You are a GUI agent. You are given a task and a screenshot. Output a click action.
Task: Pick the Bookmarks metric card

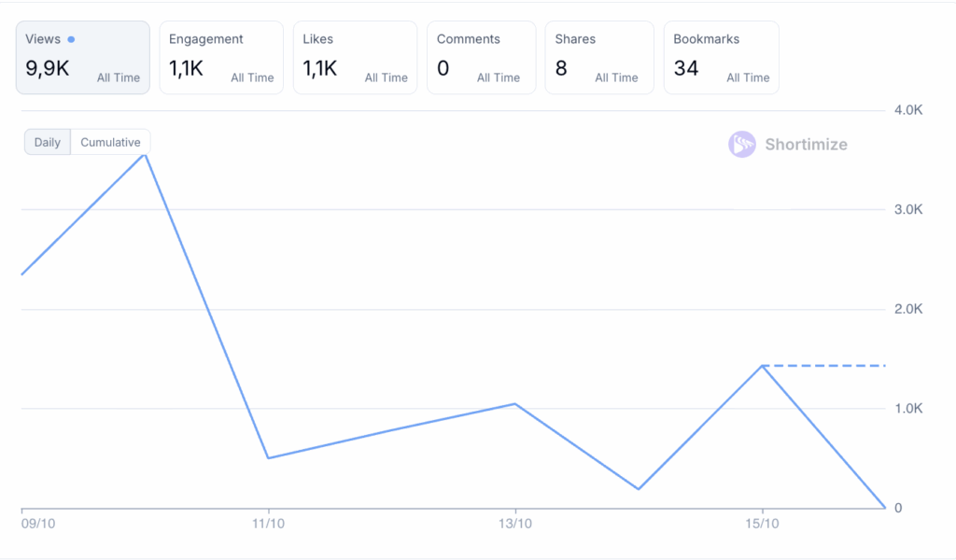721,58
